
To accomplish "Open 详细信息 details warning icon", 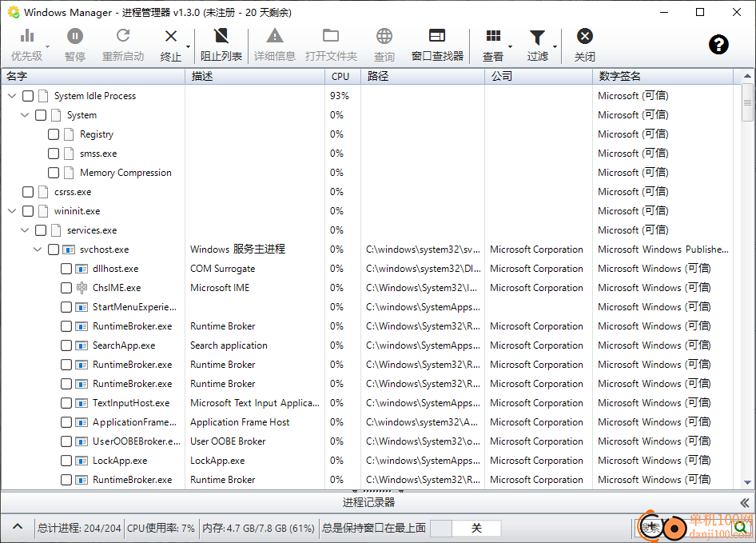I will [275, 36].
